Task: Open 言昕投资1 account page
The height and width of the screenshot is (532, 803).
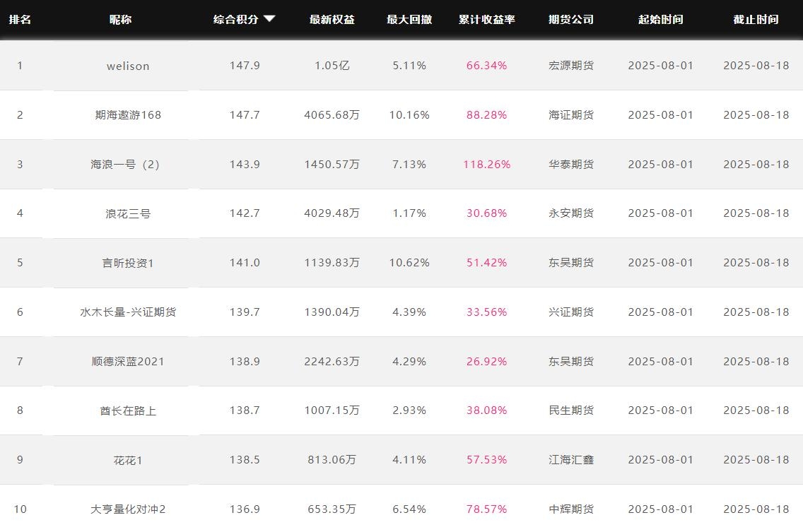Action: [x=128, y=263]
